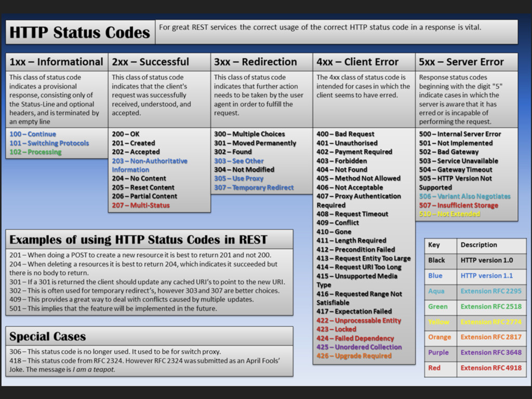This screenshot has width=532, height=399.
Task: Select 'HTTP version 1.1' key cell
Action: click(491, 276)
